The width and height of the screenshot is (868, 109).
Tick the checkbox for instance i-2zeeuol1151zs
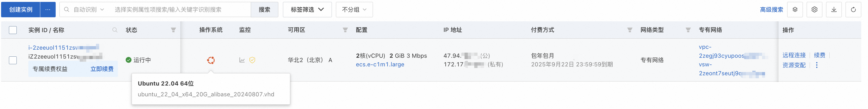[x=13, y=60]
